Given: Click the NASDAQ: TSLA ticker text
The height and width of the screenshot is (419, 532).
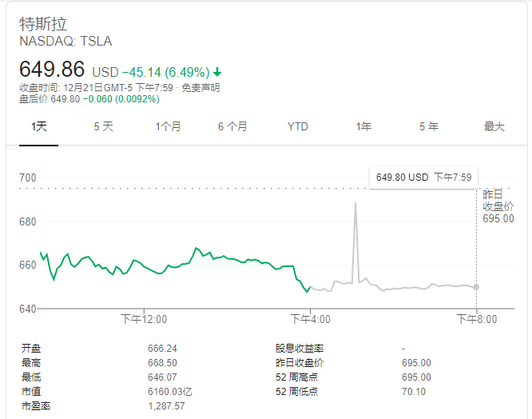Looking at the screenshot, I should click(x=66, y=41).
